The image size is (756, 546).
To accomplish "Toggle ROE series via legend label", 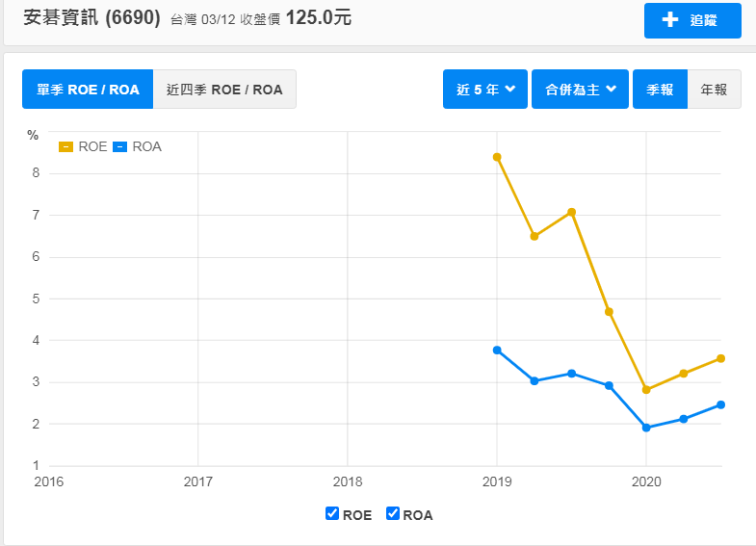I will point(92,146).
